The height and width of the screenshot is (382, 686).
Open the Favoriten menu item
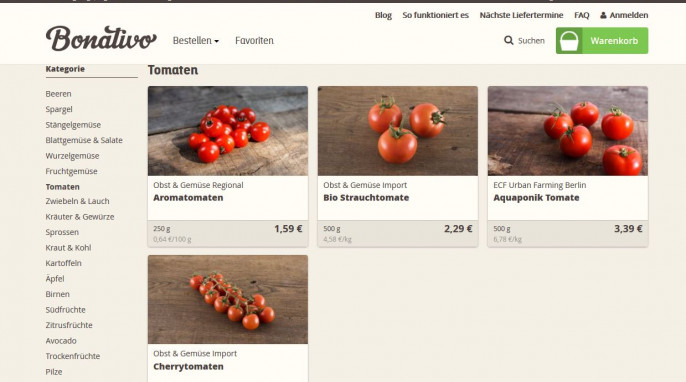coord(254,41)
